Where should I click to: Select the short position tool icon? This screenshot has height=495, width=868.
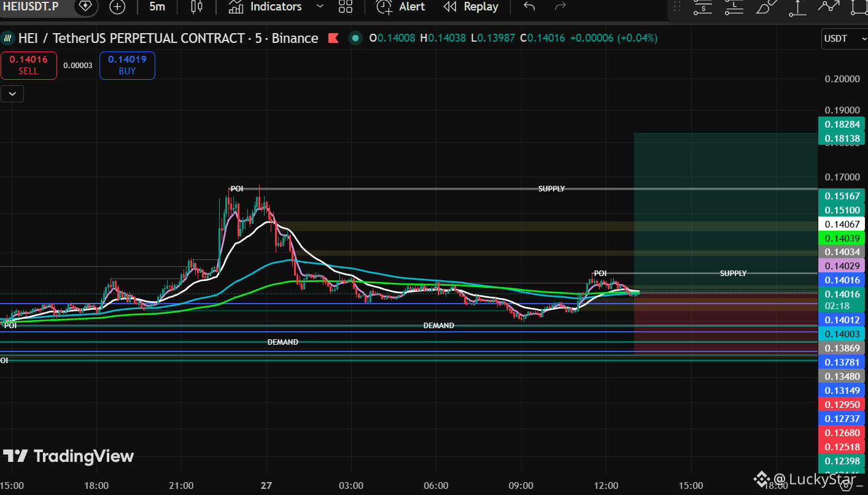click(703, 7)
